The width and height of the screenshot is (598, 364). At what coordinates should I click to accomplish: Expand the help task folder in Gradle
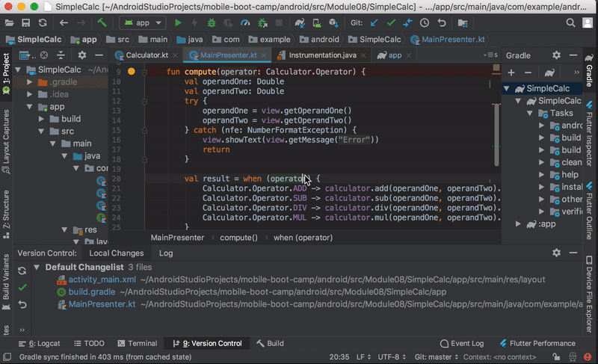[542, 175]
